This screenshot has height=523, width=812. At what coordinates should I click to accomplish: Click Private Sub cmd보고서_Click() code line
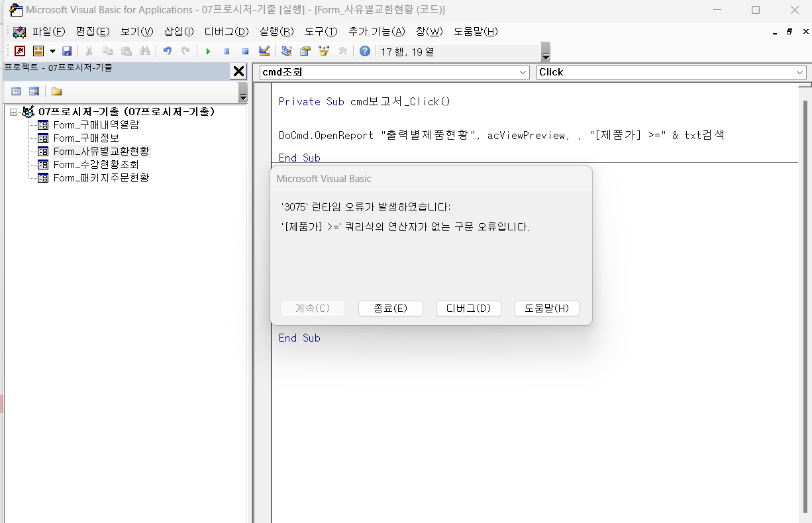(x=364, y=101)
